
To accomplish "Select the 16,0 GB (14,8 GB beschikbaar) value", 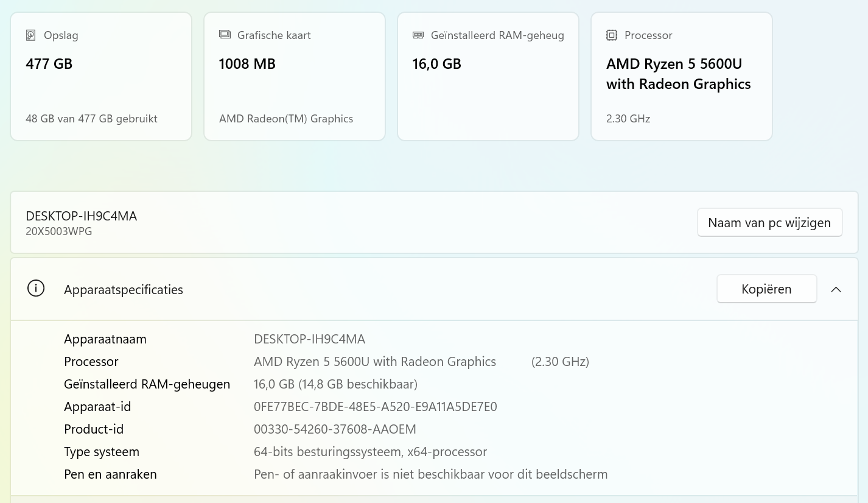I will pos(335,384).
